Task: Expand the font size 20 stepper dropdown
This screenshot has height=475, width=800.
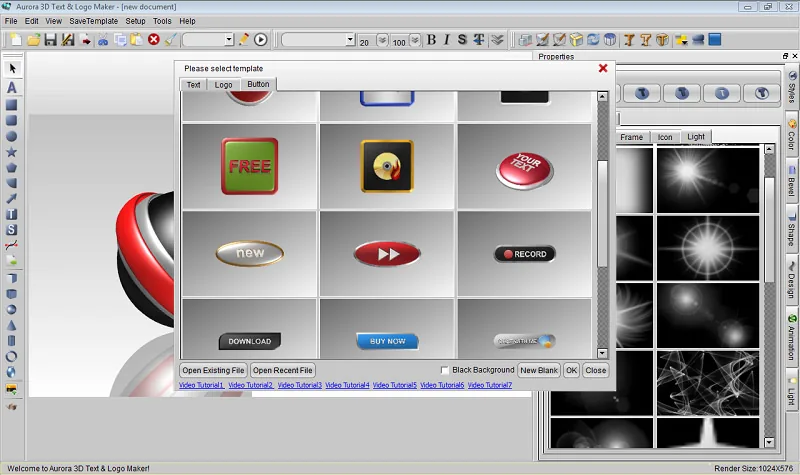Action: (382, 40)
